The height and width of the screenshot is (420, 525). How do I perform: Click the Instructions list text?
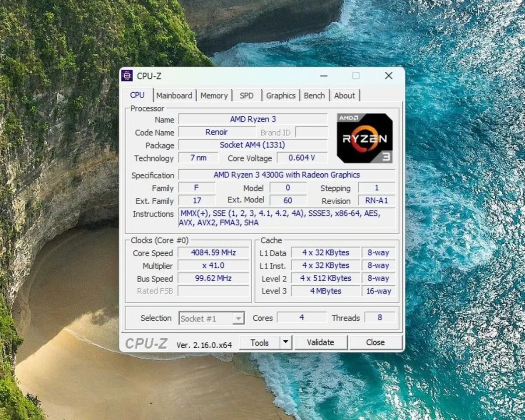click(287, 218)
